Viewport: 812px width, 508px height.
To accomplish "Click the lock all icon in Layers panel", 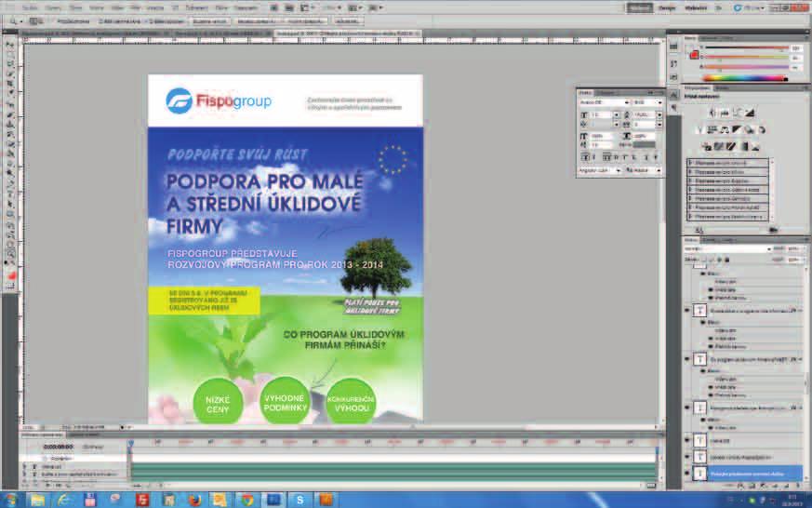I will coord(726,260).
